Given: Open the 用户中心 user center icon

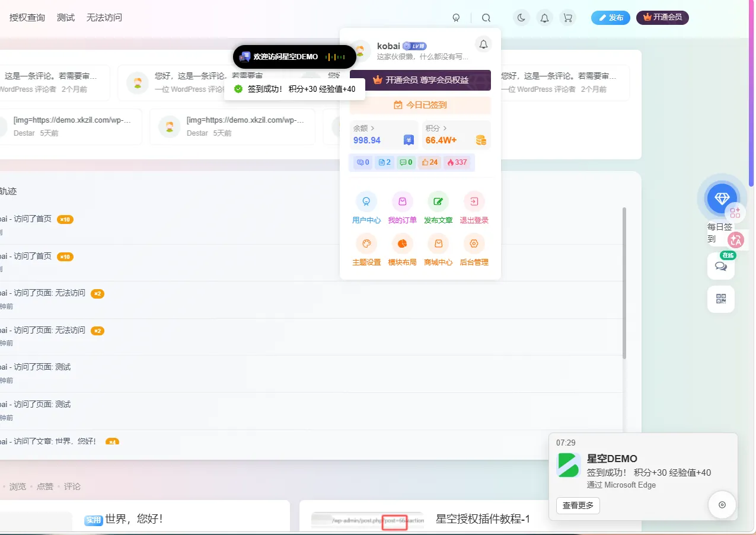Looking at the screenshot, I should click(366, 201).
